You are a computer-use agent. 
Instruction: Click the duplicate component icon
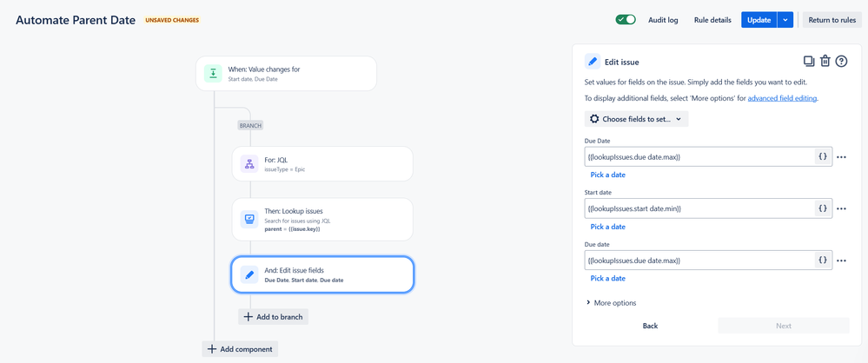pos(809,62)
